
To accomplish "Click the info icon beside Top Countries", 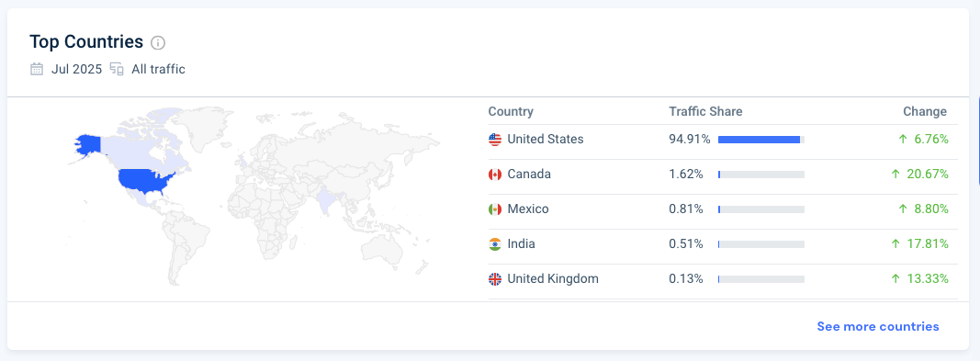I will [x=158, y=43].
